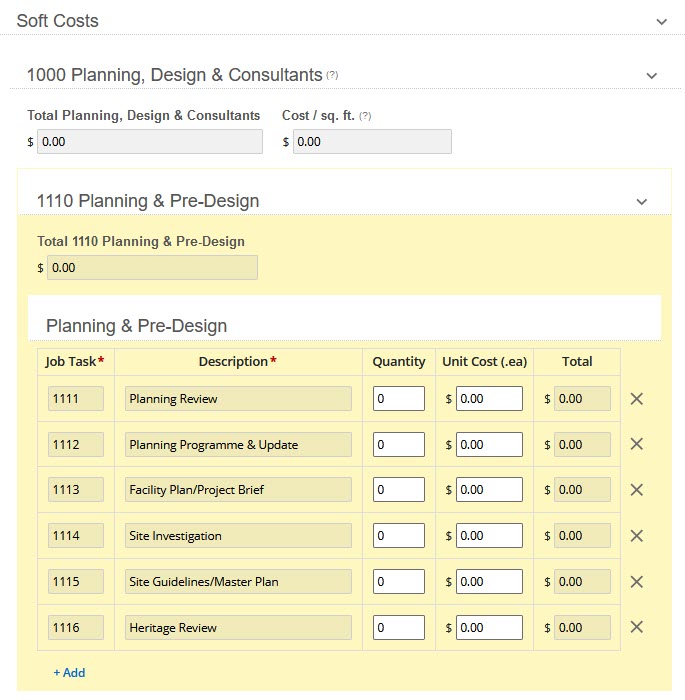Click Quantity field for Heritage Review
The height and width of the screenshot is (700, 685).
399,628
